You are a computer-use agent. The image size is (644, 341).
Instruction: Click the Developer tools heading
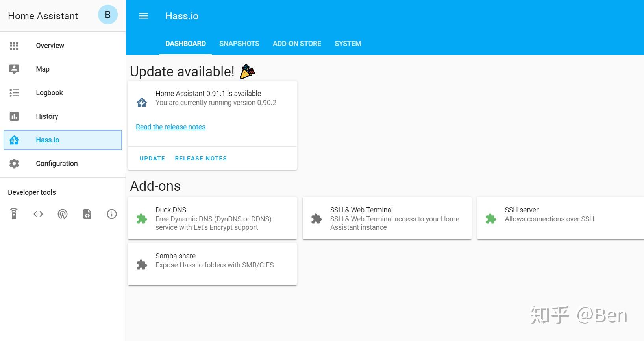point(32,192)
